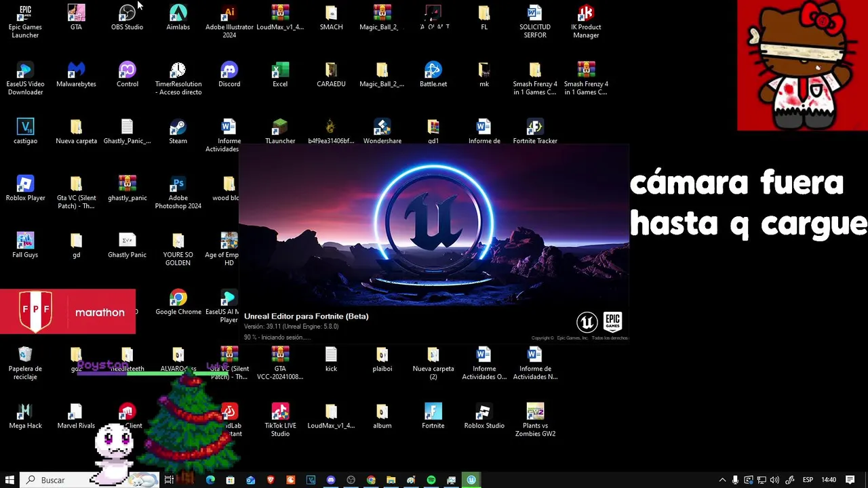Open Microsoft Edge from the taskbar

pos(210,480)
